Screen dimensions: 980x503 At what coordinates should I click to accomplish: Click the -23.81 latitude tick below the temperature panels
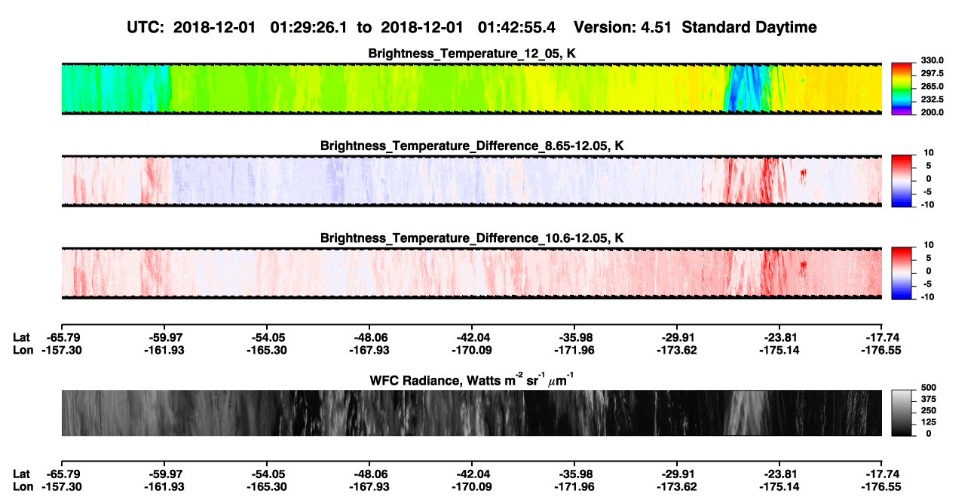[779, 337]
